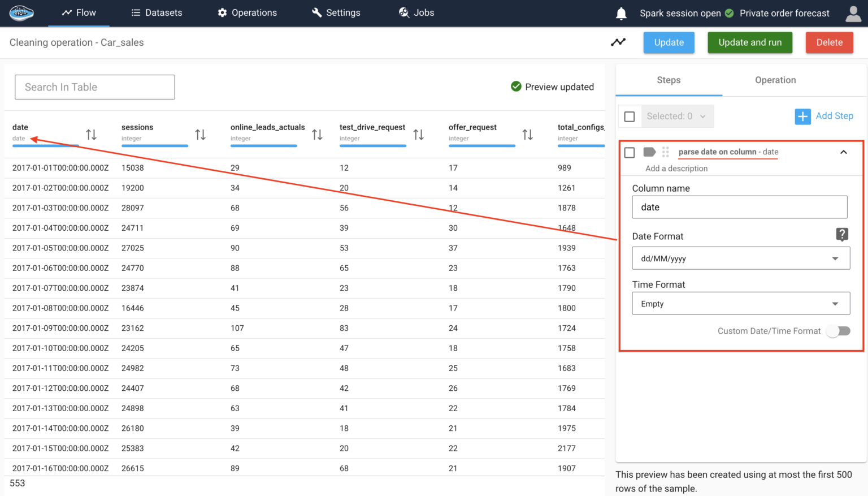The width and height of the screenshot is (868, 496).
Task: Open the notifications bell
Action: point(621,13)
